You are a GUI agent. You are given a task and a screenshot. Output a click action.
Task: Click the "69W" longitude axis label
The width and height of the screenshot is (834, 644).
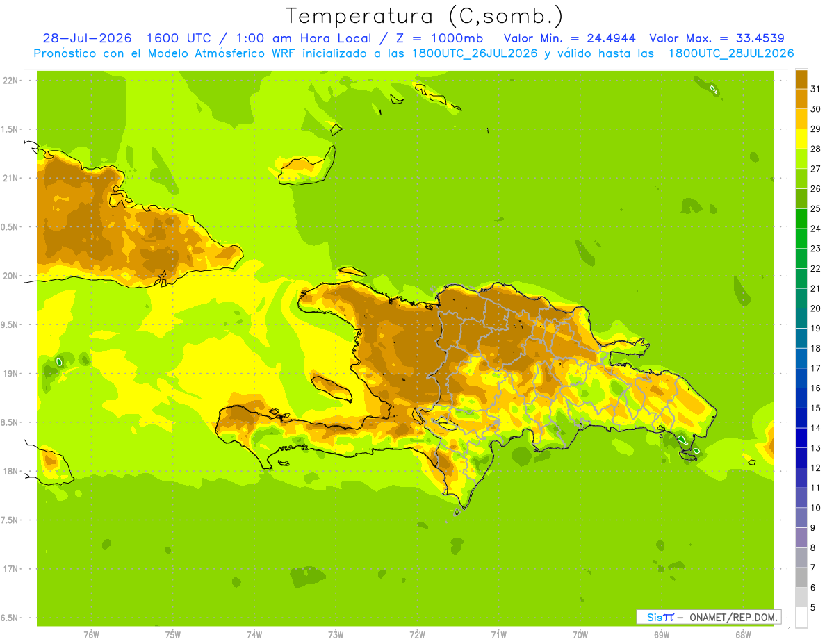tap(662, 635)
